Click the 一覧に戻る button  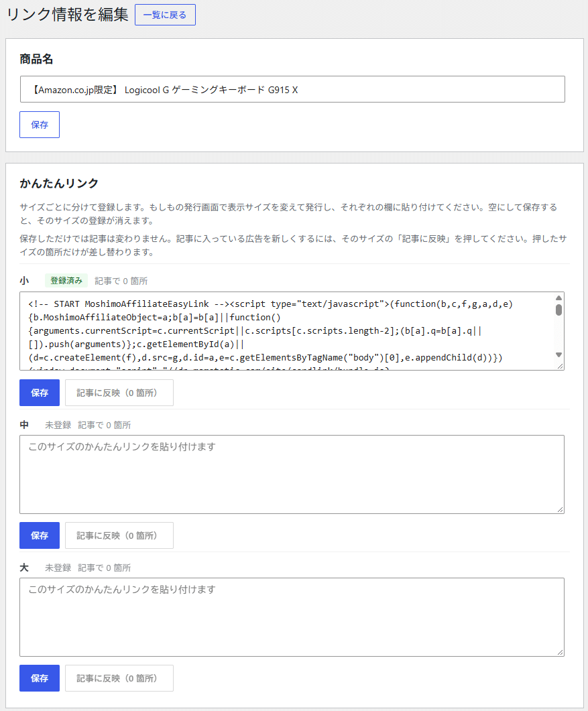pos(165,15)
